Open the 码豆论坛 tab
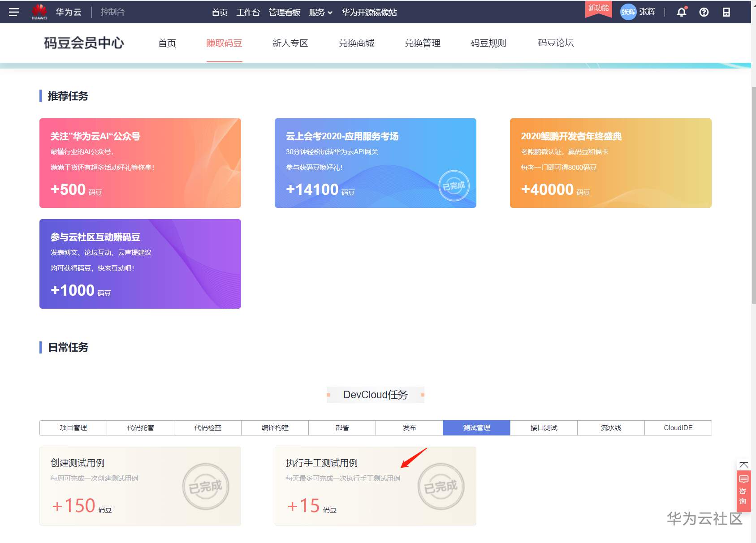The width and height of the screenshot is (756, 543). pyautogui.click(x=556, y=43)
